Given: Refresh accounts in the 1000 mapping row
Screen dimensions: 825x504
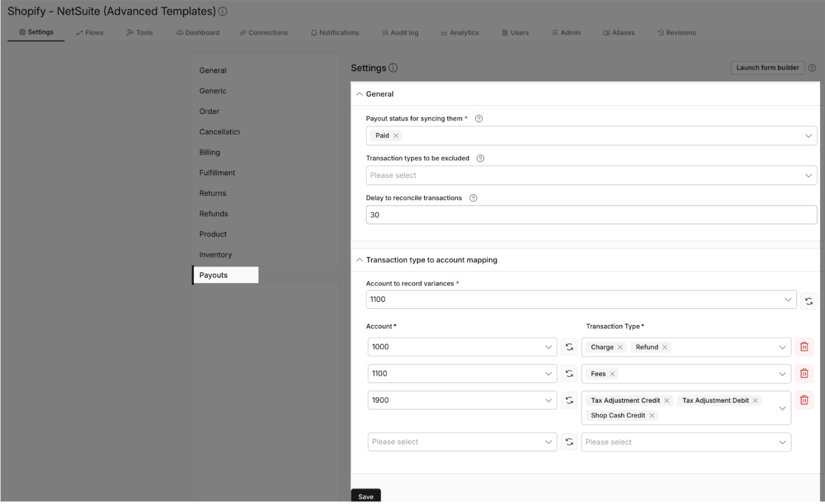Looking at the screenshot, I should (569, 347).
